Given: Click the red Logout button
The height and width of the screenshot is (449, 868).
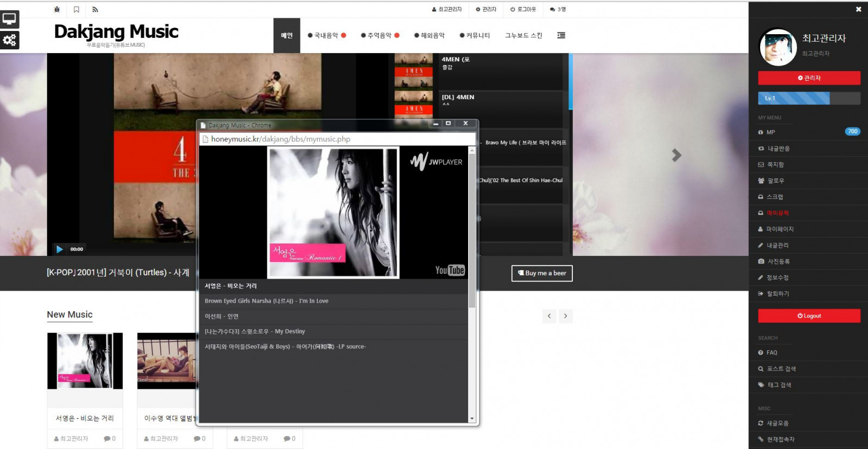Looking at the screenshot, I should pyautogui.click(x=809, y=316).
